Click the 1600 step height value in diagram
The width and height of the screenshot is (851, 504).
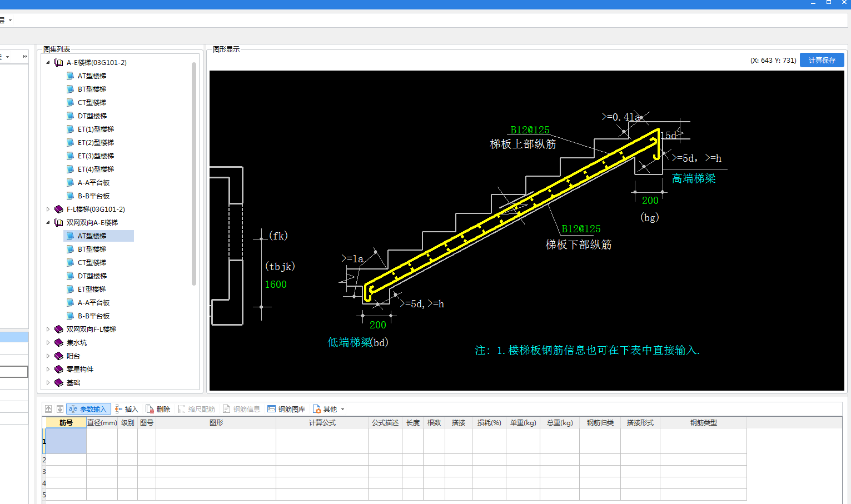pos(276,285)
